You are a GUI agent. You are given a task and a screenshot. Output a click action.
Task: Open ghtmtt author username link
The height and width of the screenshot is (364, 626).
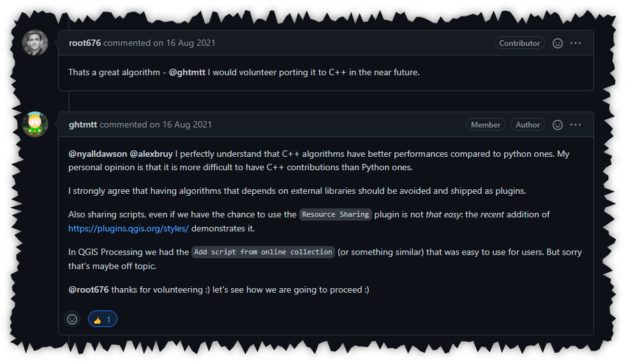click(x=83, y=125)
